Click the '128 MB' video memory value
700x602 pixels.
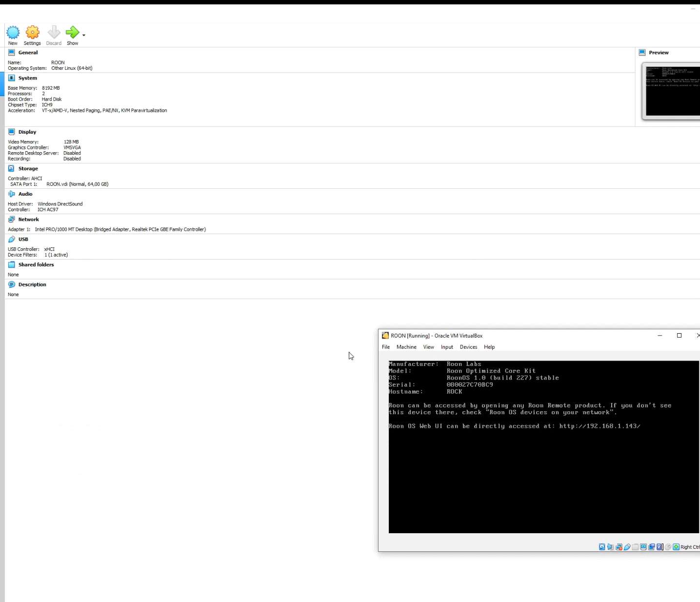(x=71, y=142)
